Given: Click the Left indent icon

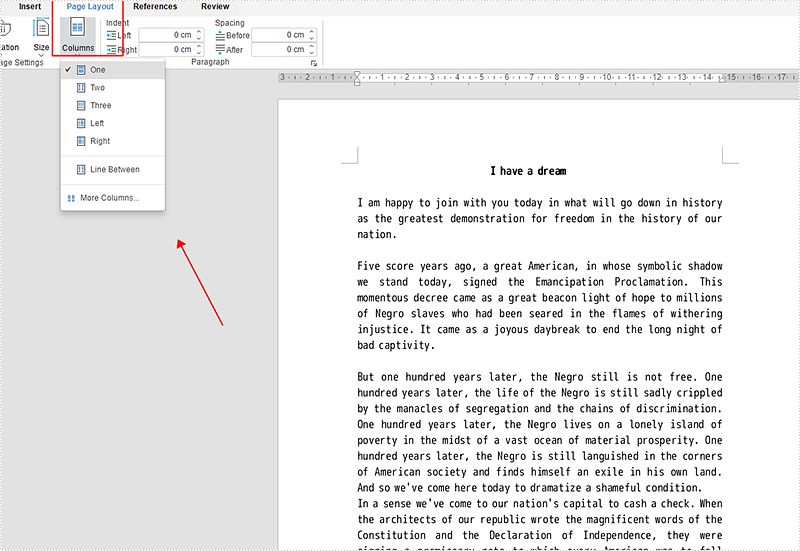Looking at the screenshot, I should point(111,35).
